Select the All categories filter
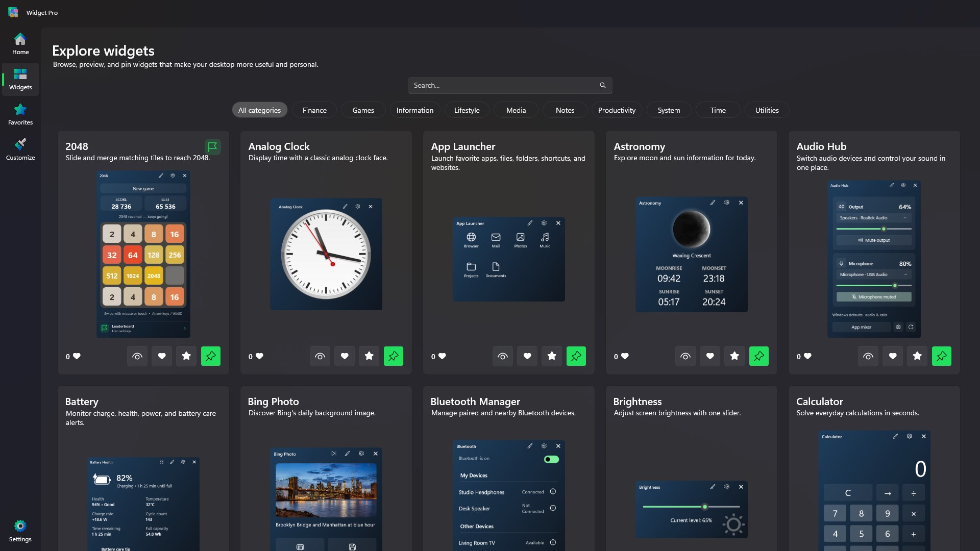Image resolution: width=980 pixels, height=551 pixels. pyautogui.click(x=259, y=110)
